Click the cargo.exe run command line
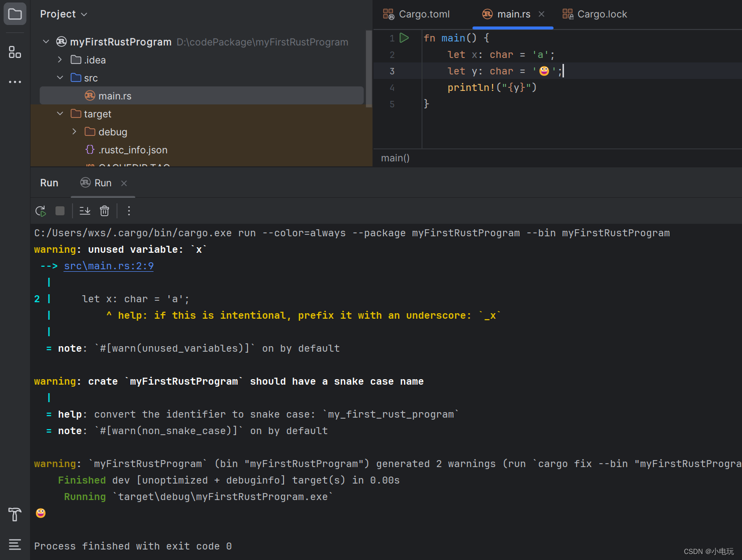The image size is (742, 560). [352, 233]
